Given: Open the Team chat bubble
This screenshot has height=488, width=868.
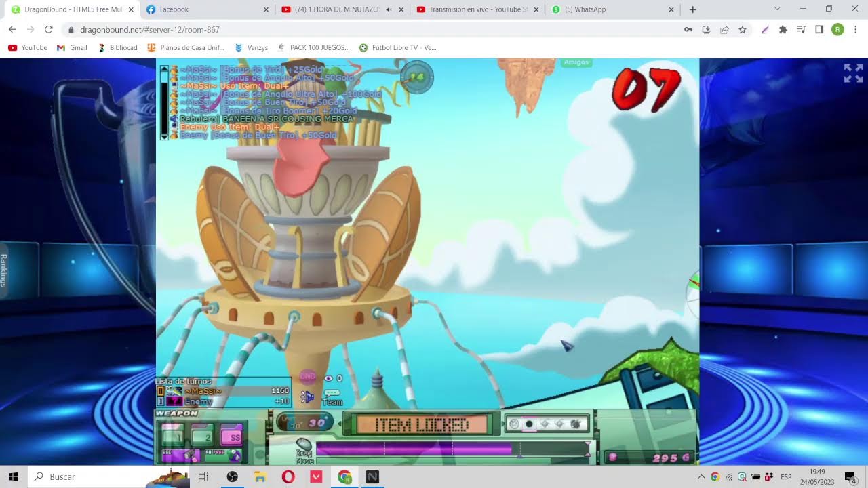Looking at the screenshot, I should (x=332, y=397).
